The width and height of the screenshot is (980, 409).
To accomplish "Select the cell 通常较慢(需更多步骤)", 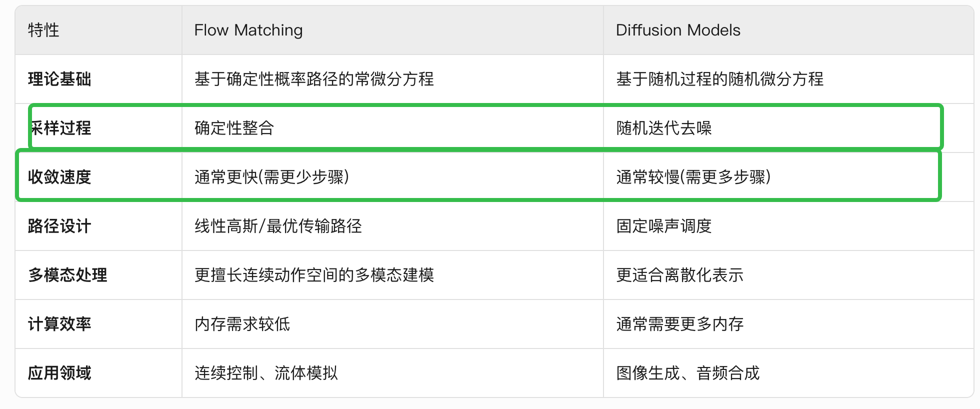I will 693,177.
